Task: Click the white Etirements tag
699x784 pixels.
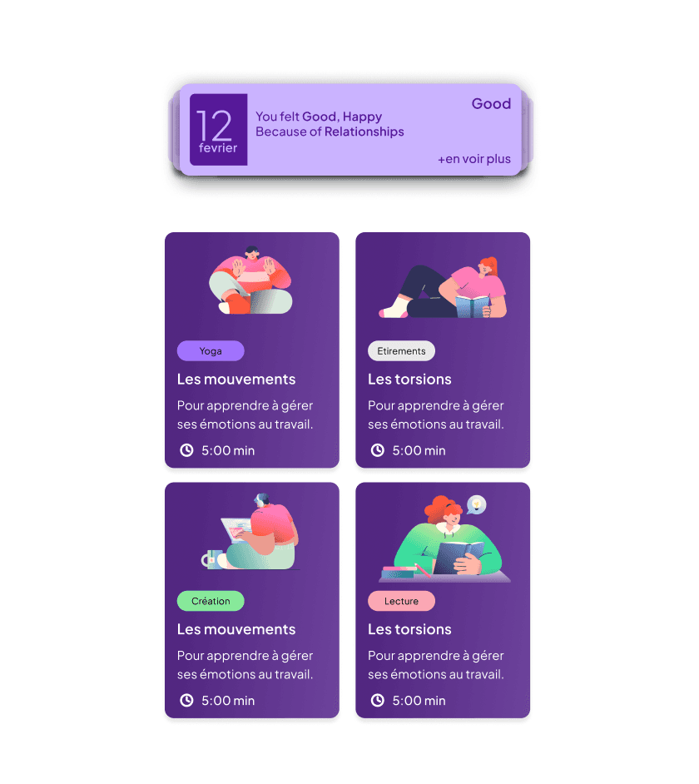Action: click(x=401, y=351)
